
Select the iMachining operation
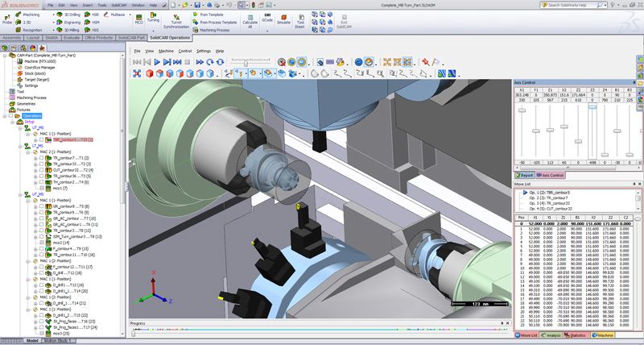point(27,15)
